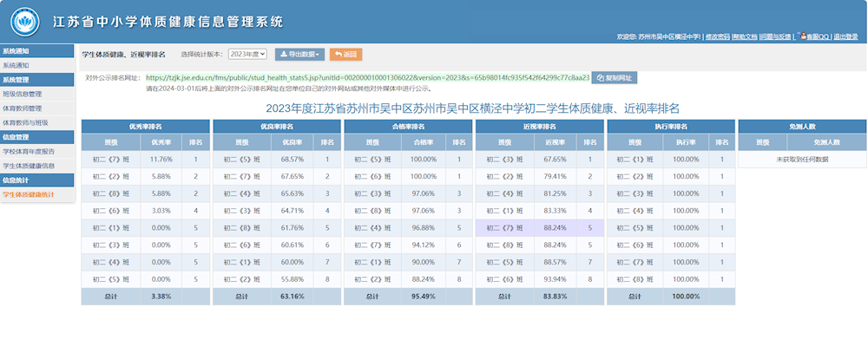Click 初二《7》班 in the 优秀率排名 table

pos(111,160)
